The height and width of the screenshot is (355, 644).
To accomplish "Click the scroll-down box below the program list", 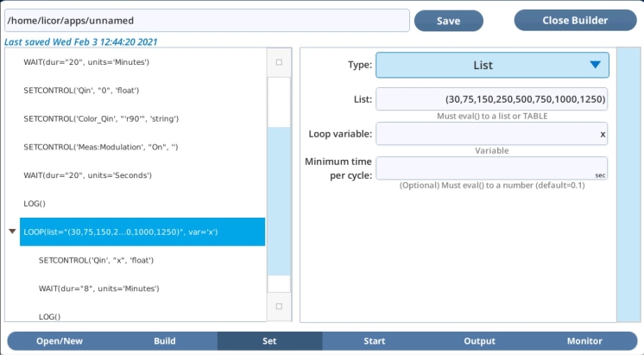I will click(x=278, y=307).
